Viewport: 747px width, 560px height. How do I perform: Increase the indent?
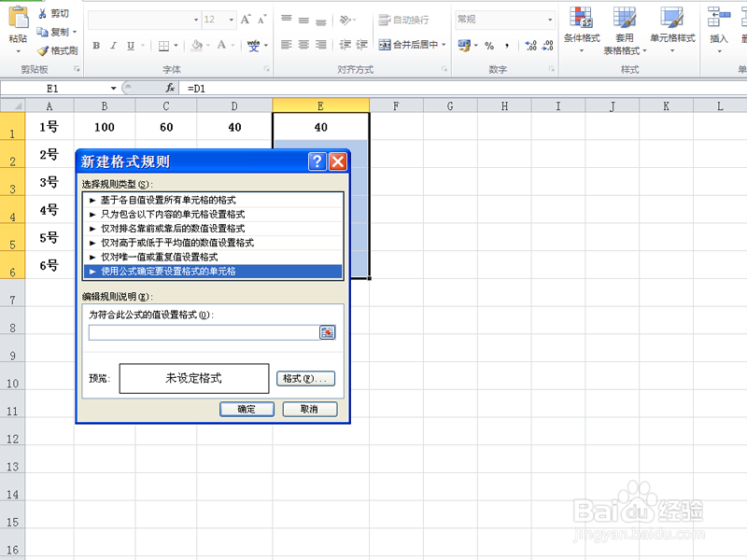coord(362,45)
